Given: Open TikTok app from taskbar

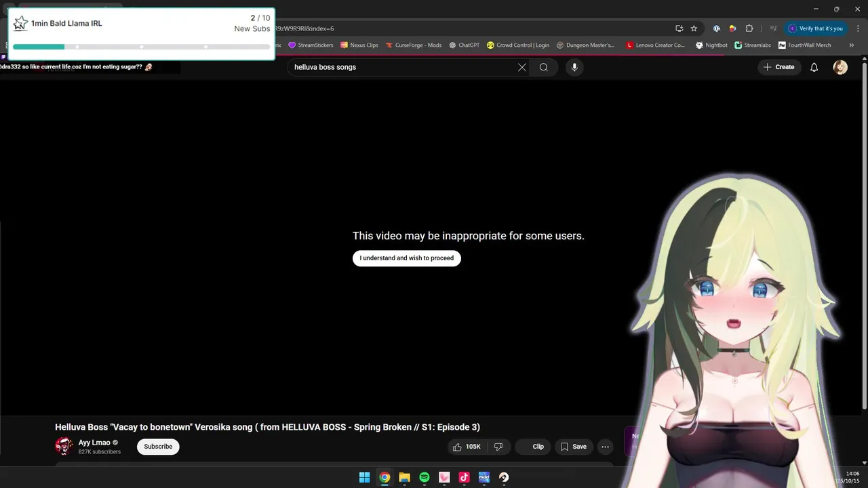Looking at the screenshot, I should (x=464, y=477).
